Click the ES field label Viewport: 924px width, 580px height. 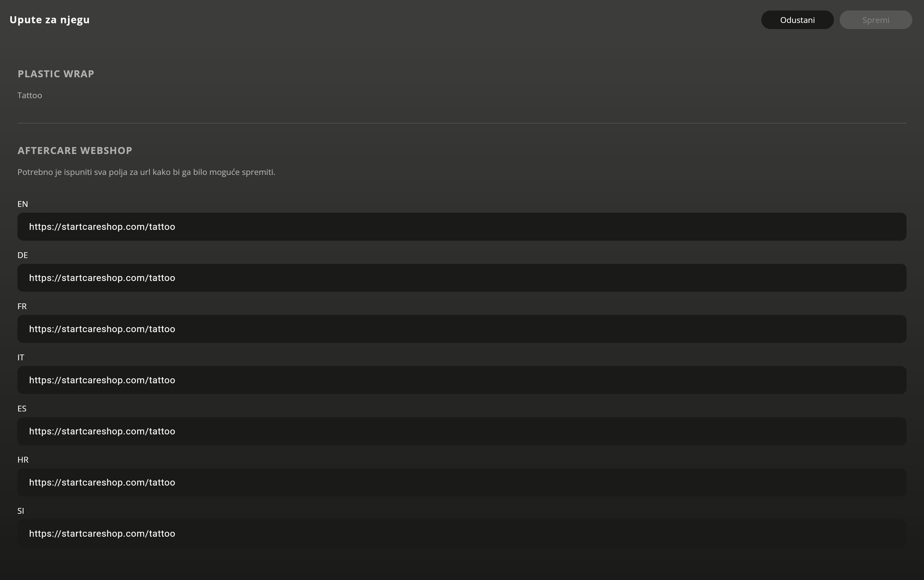point(22,409)
